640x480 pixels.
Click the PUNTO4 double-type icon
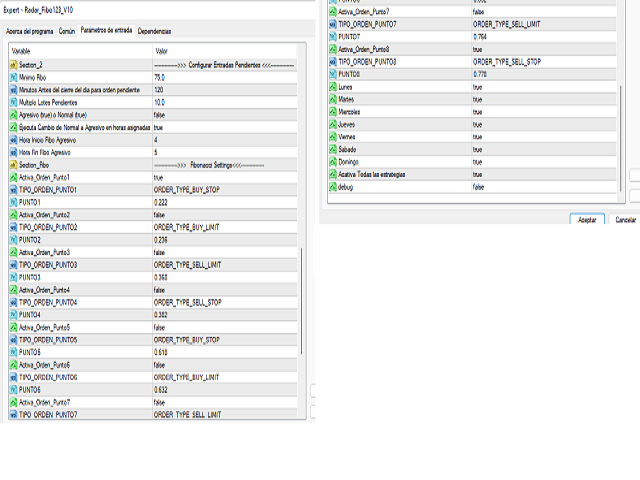[13, 315]
